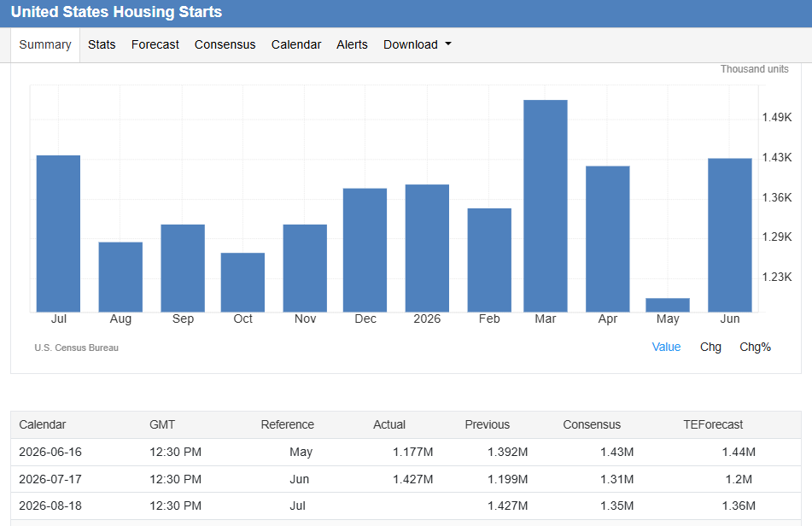This screenshot has width=812, height=526.
Task: Click the U.S. Census Bureau source link
Action: click(77, 348)
